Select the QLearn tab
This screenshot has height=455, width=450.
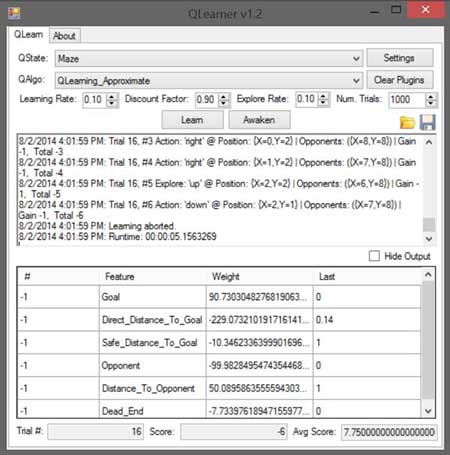click(x=29, y=34)
